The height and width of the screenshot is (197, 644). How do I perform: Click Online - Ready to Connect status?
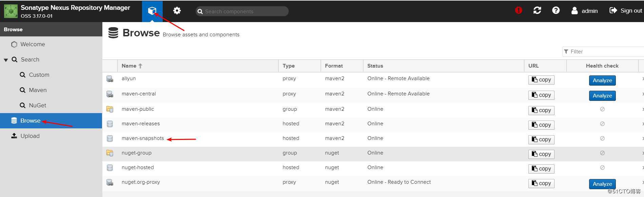(399, 182)
